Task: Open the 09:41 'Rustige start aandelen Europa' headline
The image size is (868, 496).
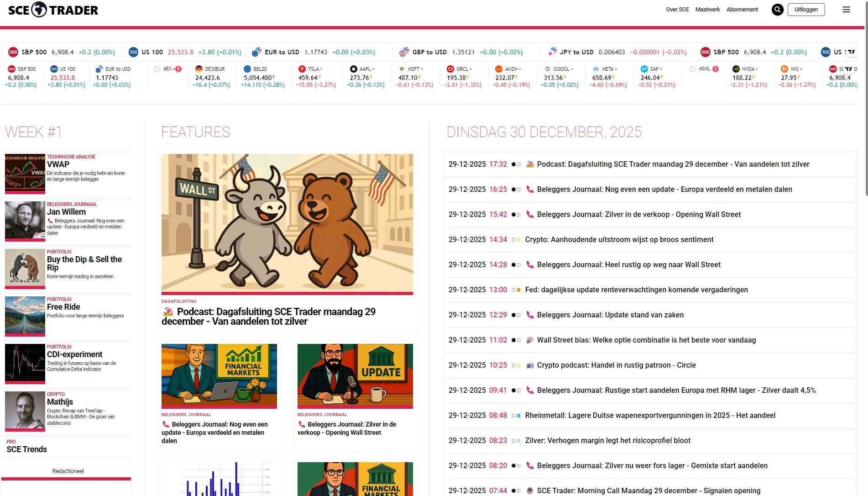Action: (x=676, y=390)
